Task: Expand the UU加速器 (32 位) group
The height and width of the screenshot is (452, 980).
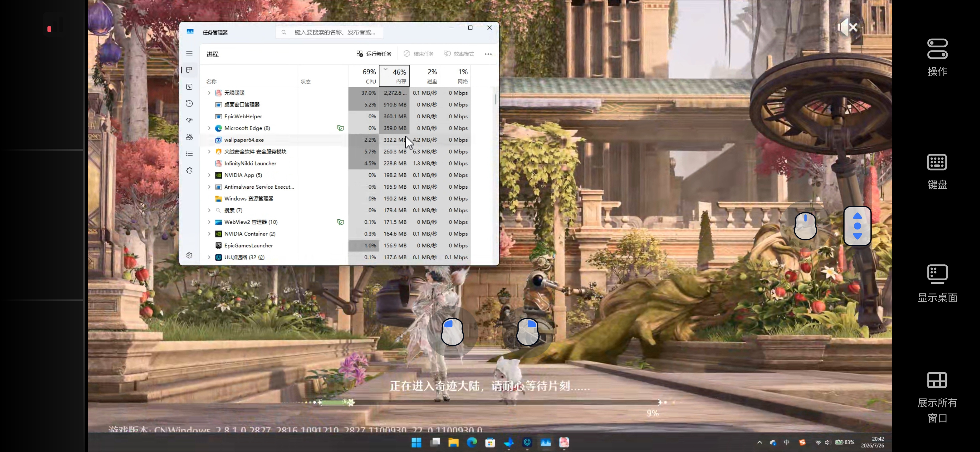Action: click(209, 257)
